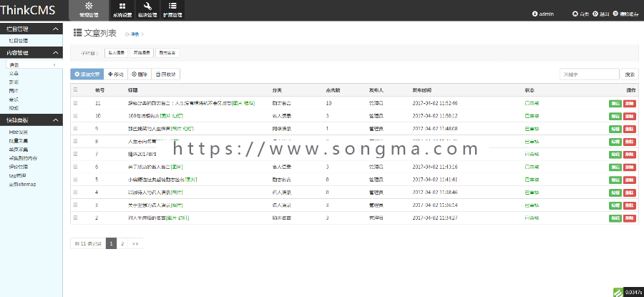Check the box for article 7
This screenshot has height=297, width=644.
click(76, 154)
